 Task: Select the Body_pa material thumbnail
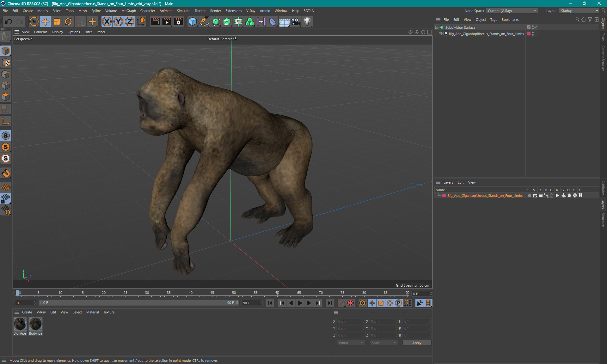pyautogui.click(x=35, y=324)
